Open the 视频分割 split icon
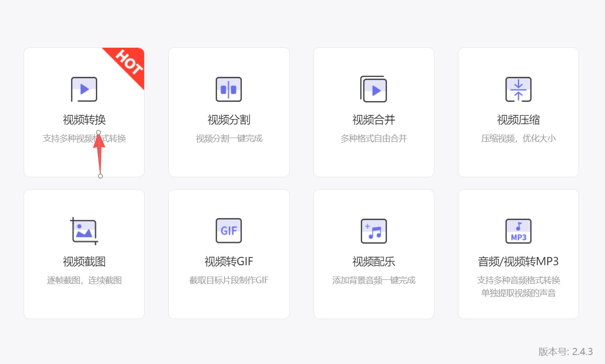605x364 pixels. 229,89
